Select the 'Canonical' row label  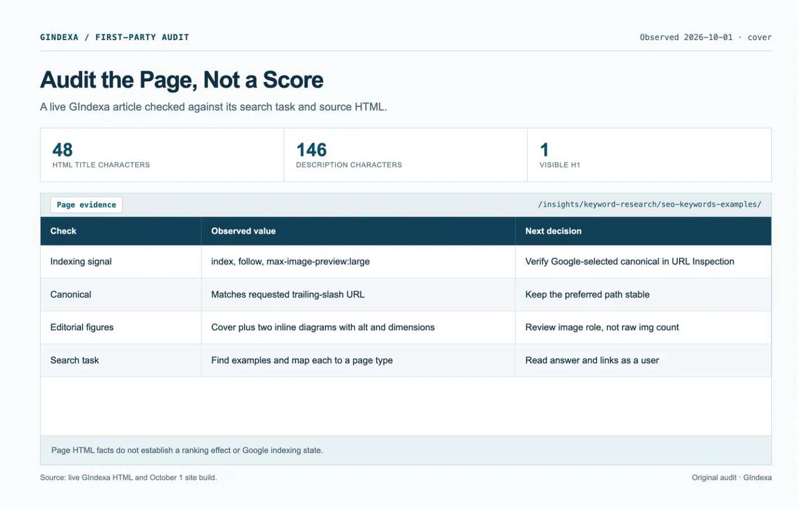point(70,294)
